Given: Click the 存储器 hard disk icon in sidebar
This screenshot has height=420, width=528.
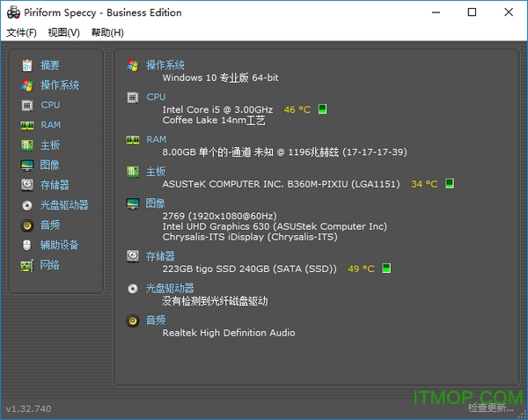Looking at the screenshot, I should pos(27,185).
